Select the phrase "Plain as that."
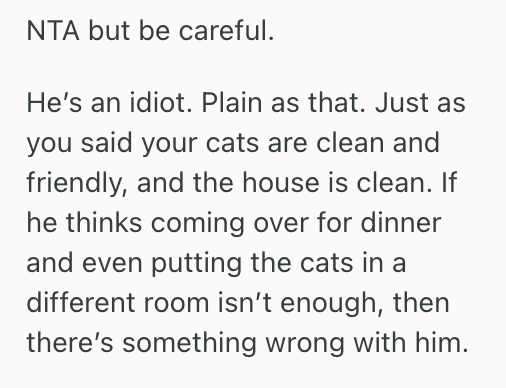Image resolution: width=506 pixels, height=388 pixels. point(283,103)
